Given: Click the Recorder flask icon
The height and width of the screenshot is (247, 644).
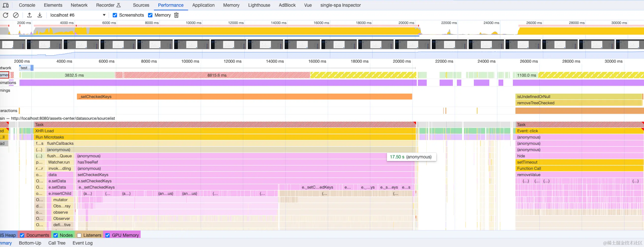Looking at the screenshot, I should tap(119, 5).
